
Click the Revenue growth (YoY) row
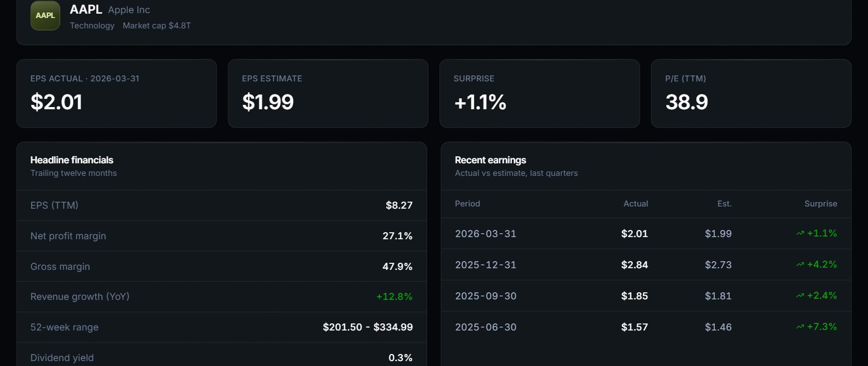coord(222,297)
